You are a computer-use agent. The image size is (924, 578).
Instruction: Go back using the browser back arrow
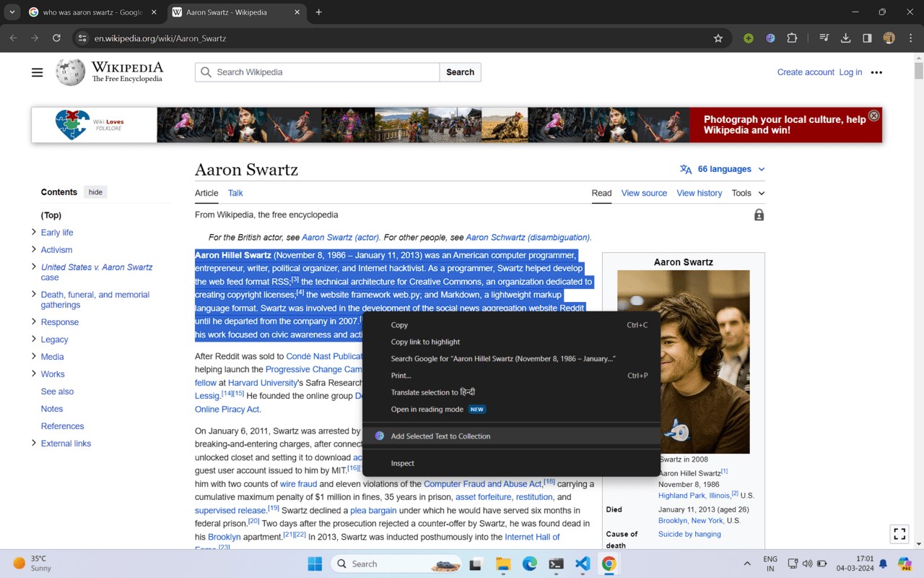pos(13,38)
